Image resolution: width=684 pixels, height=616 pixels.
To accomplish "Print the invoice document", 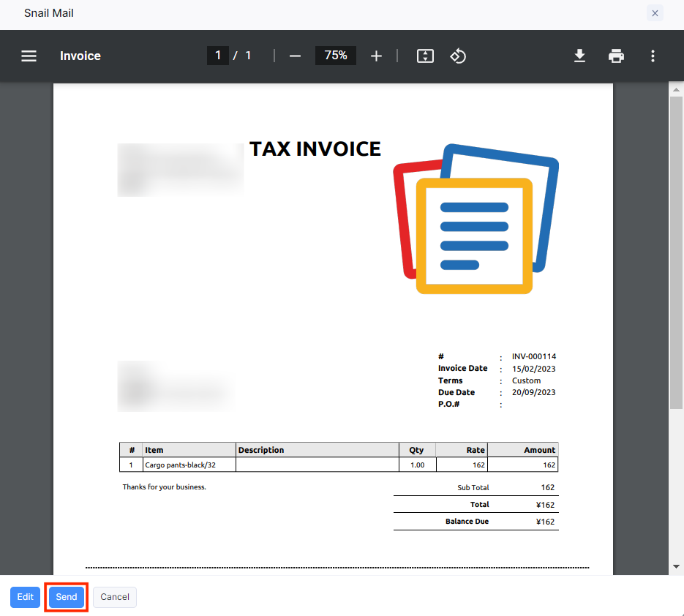I will 616,56.
